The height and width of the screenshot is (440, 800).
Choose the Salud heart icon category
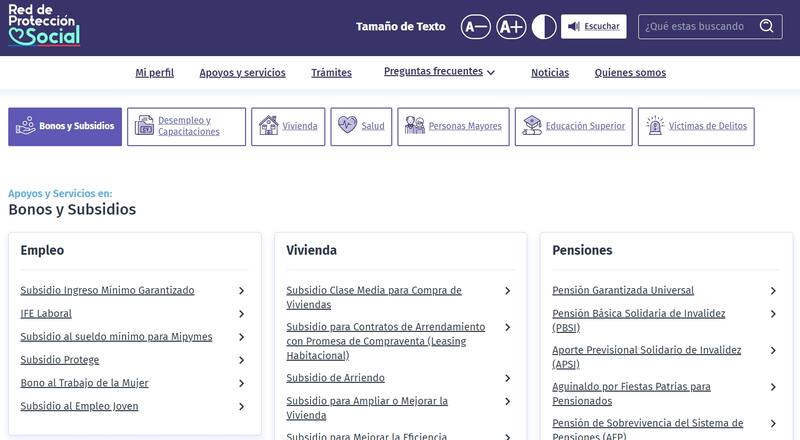(x=361, y=127)
